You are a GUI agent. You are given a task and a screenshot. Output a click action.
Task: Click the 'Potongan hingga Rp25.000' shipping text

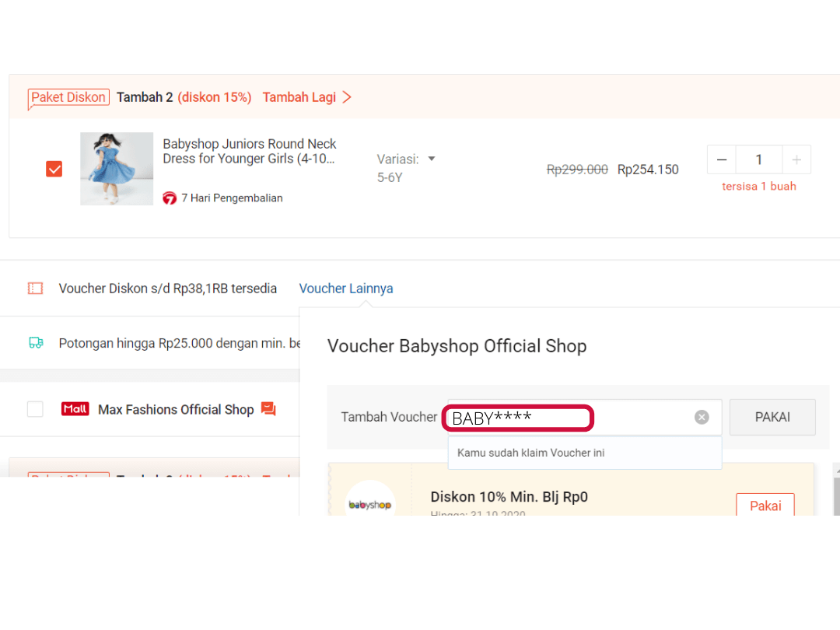180,343
